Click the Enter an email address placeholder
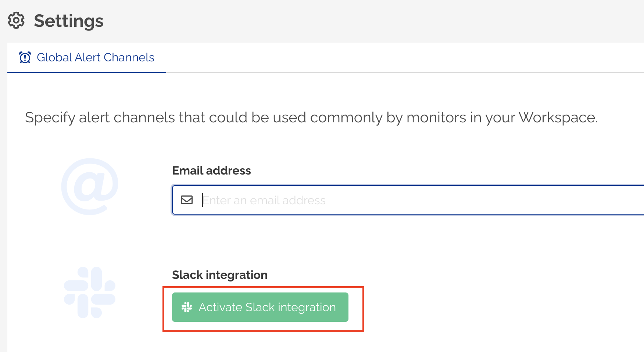Viewport: 644px width, 352px height. (264, 200)
